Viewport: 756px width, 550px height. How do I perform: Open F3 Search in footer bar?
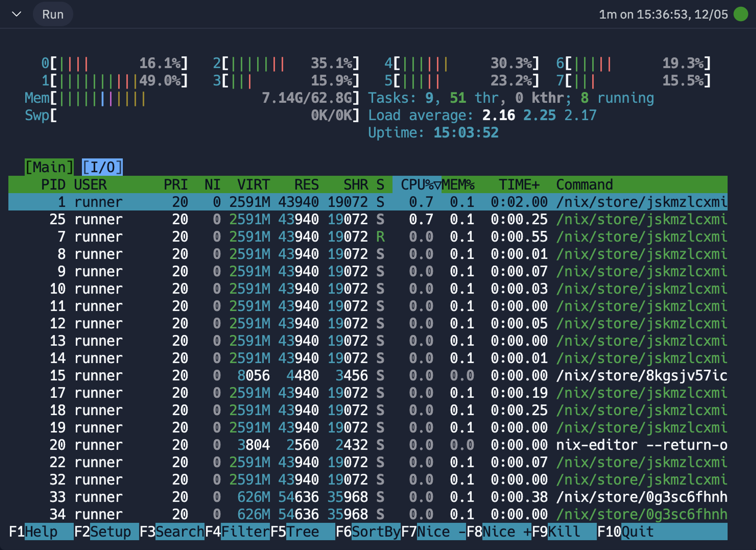pyautogui.click(x=172, y=532)
